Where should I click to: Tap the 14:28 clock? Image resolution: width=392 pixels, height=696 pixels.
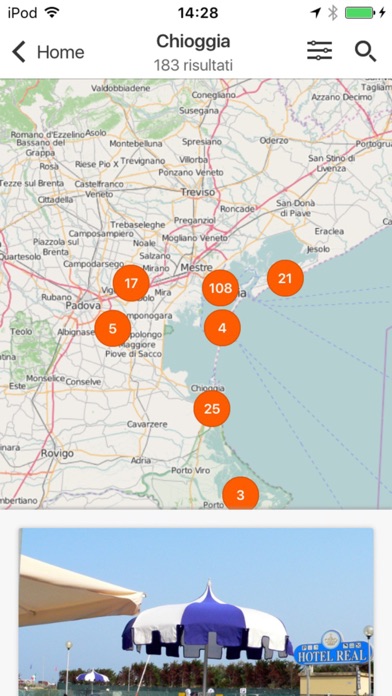pos(198,13)
